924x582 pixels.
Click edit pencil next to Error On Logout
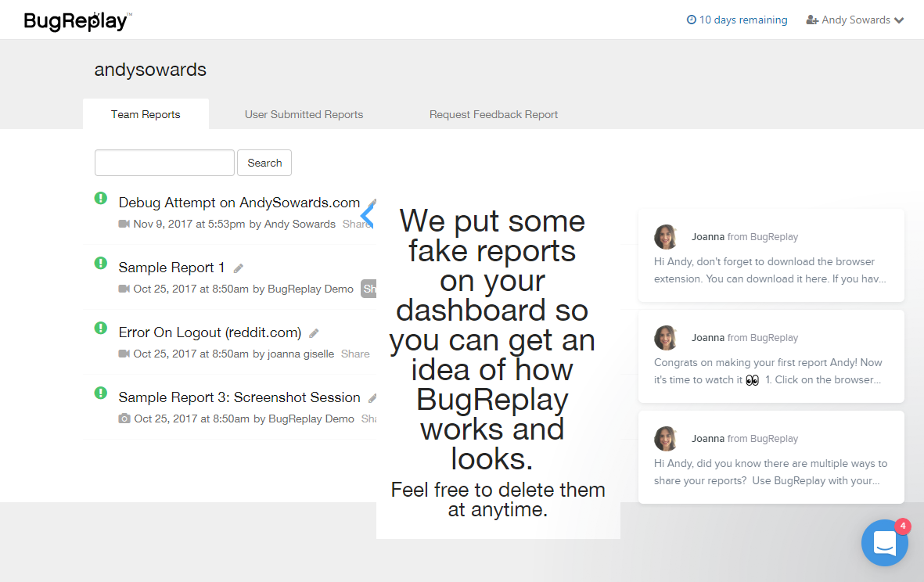[x=314, y=333]
